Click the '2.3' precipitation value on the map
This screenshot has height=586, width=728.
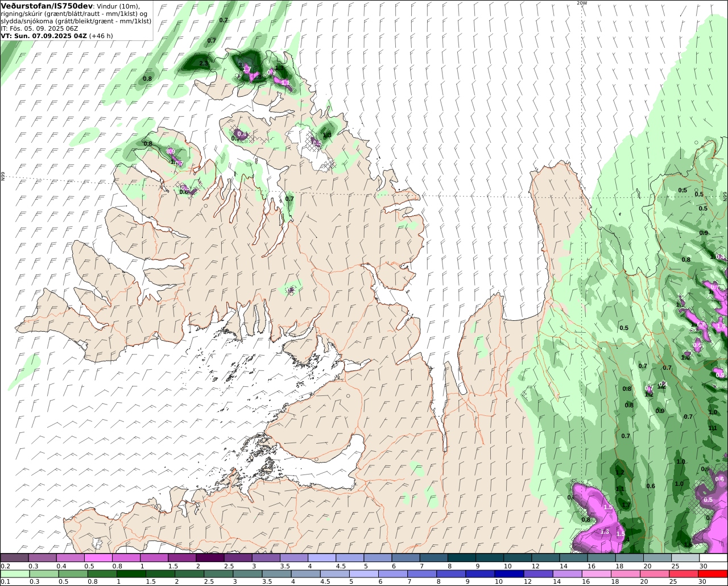(204, 63)
